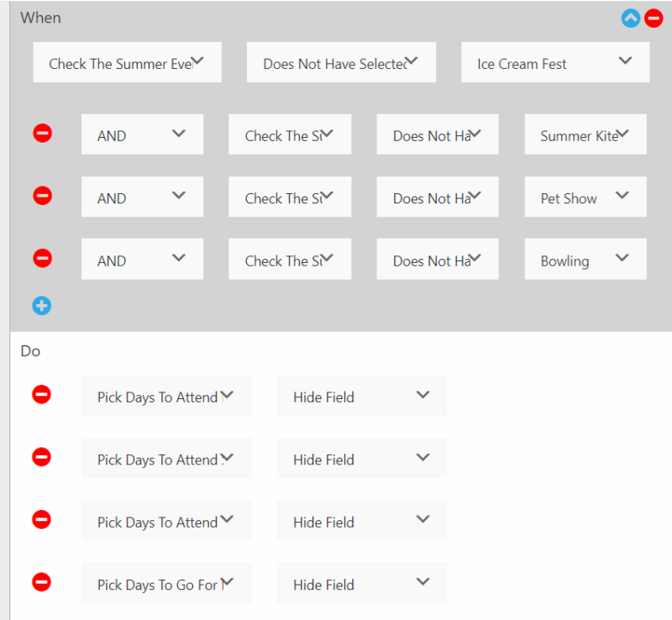Open the Pet Show value dropdown
Screen dimensions: 672x620
click(585, 196)
